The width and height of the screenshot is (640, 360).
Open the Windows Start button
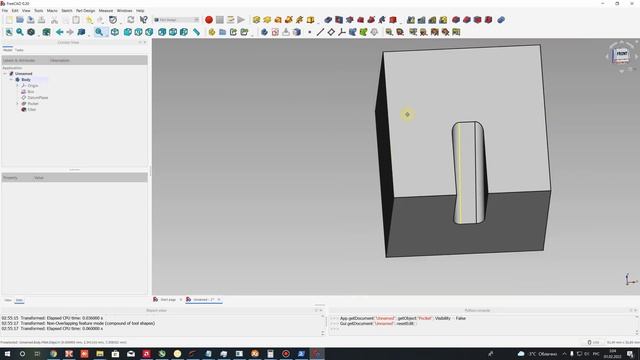point(7,353)
